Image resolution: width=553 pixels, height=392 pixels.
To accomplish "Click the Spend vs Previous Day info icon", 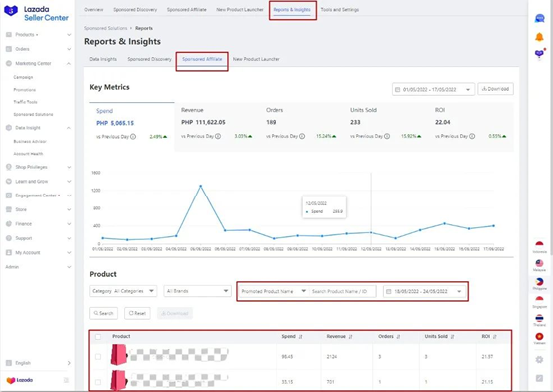I will coord(133,137).
